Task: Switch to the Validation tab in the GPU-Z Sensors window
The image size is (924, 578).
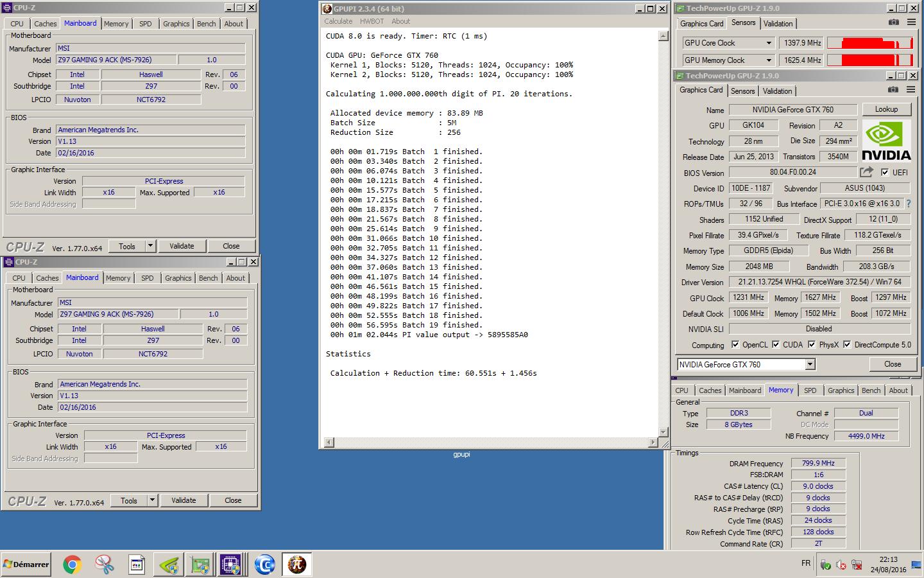Action: [x=778, y=23]
